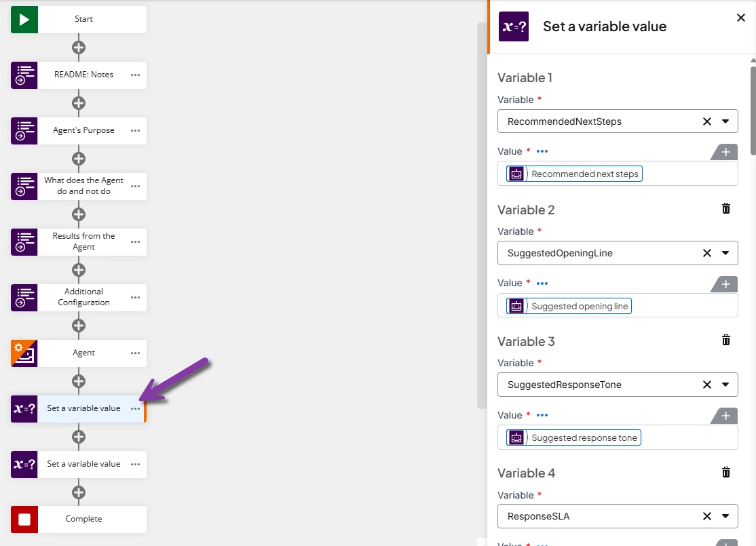The width and height of the screenshot is (756, 546).
Task: Open the blue value options for Variable 2
Action: [542, 284]
